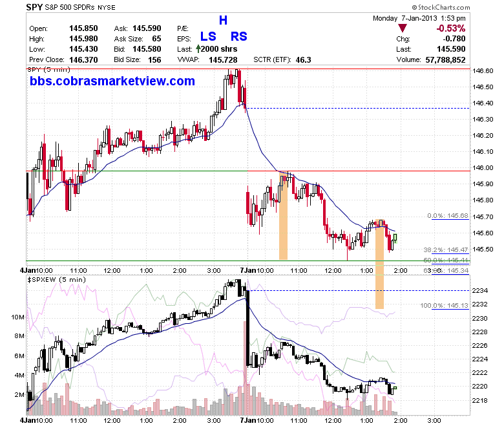
Task: Click the Prev Close value 146.370
Action: click(x=83, y=59)
